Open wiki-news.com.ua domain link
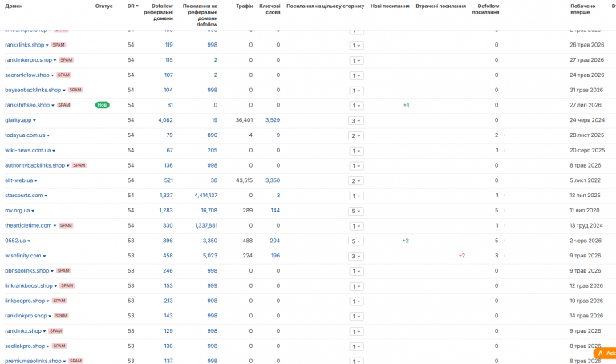616x364 pixels. click(x=27, y=151)
